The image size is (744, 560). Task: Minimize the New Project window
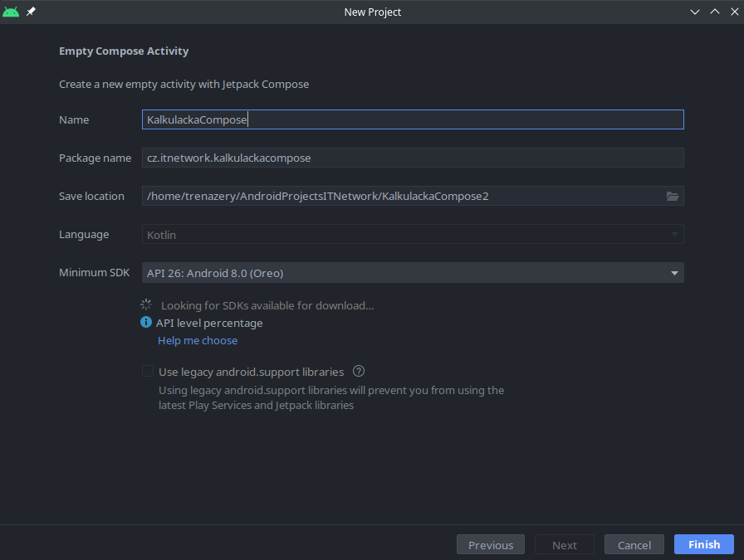[x=696, y=12]
